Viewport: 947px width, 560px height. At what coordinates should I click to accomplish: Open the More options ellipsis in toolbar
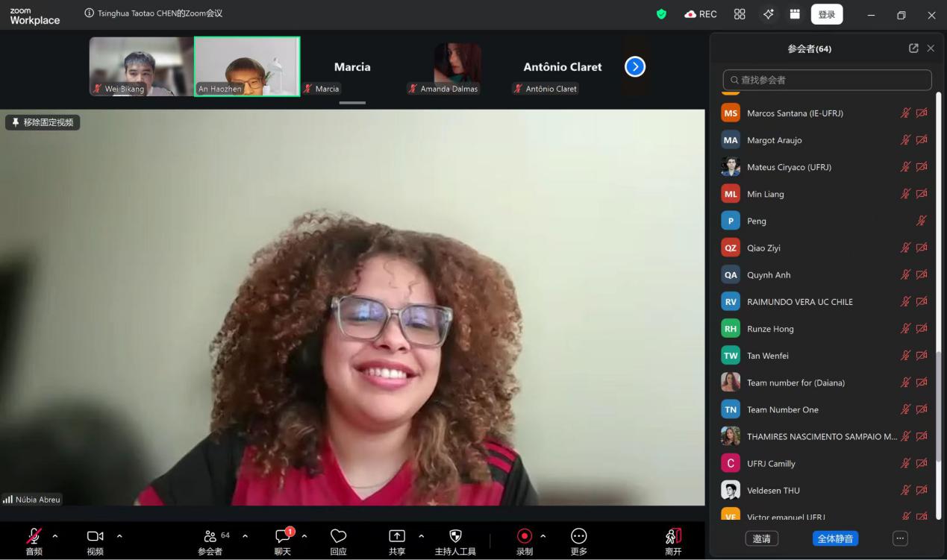pyautogui.click(x=578, y=536)
